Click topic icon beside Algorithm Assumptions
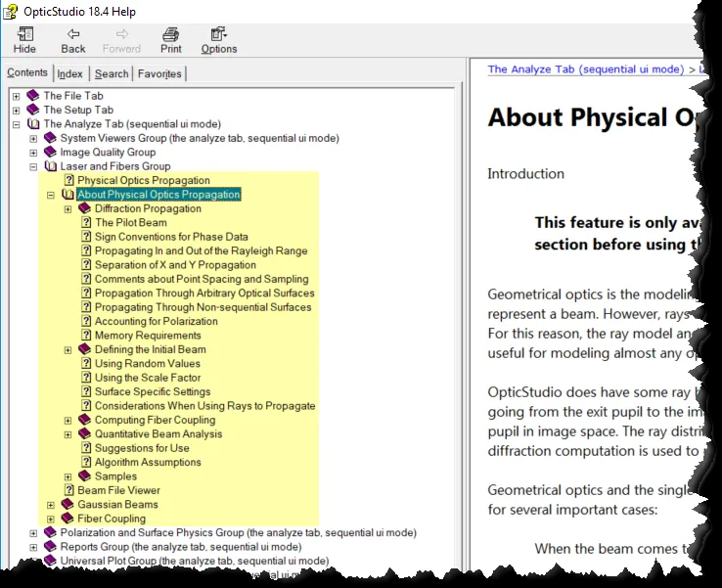The height and width of the screenshot is (588, 722). [x=86, y=462]
